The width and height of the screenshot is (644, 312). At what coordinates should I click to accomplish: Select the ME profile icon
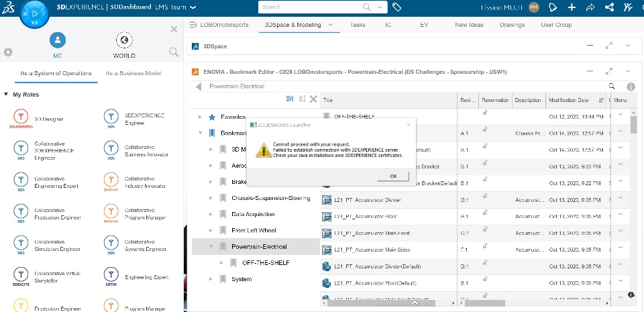point(58,40)
